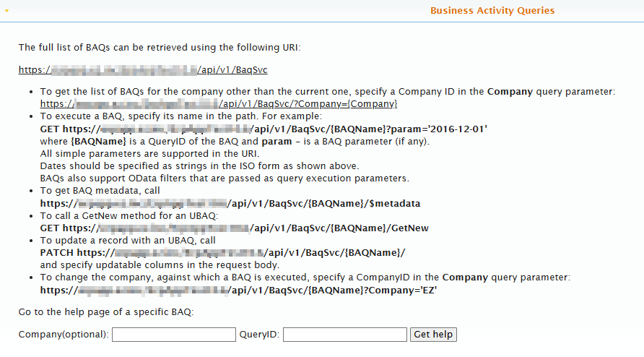This screenshot has width=644, height=357.
Task: Focus the QueryID input field
Action: point(345,335)
